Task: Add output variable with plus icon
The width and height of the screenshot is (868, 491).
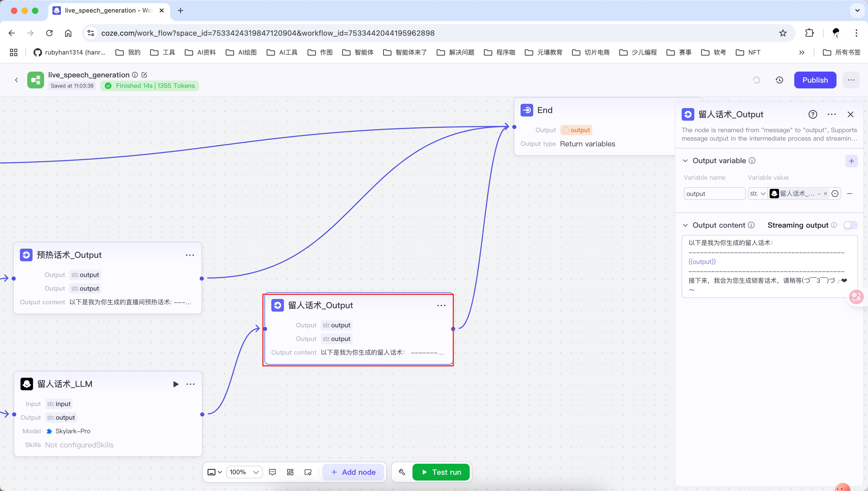Action: 851,161
